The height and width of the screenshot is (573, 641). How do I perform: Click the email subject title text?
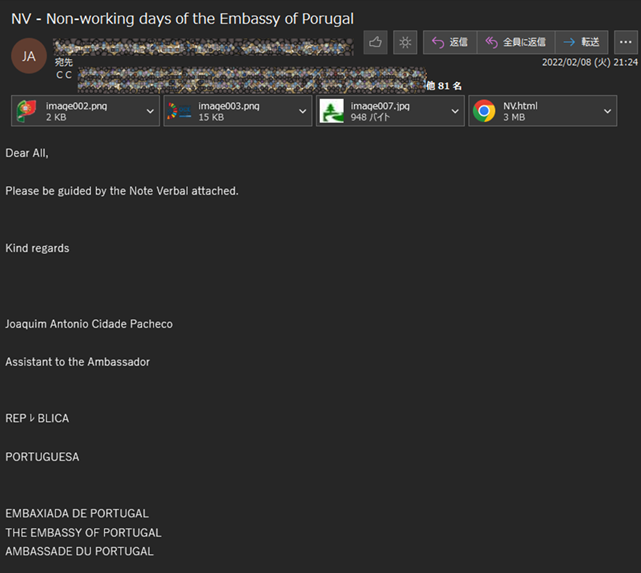pyautogui.click(x=182, y=19)
